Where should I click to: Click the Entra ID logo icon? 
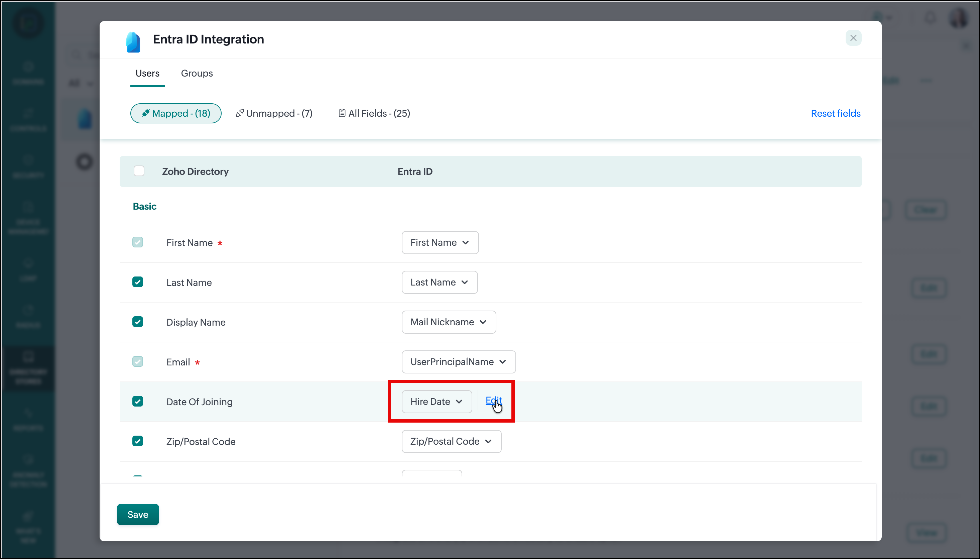[133, 41]
